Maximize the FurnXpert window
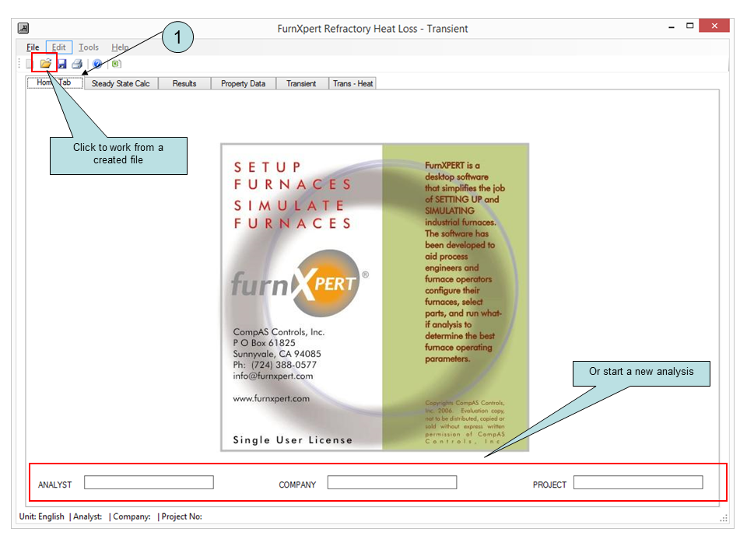The height and width of the screenshot is (560, 747). click(689, 26)
